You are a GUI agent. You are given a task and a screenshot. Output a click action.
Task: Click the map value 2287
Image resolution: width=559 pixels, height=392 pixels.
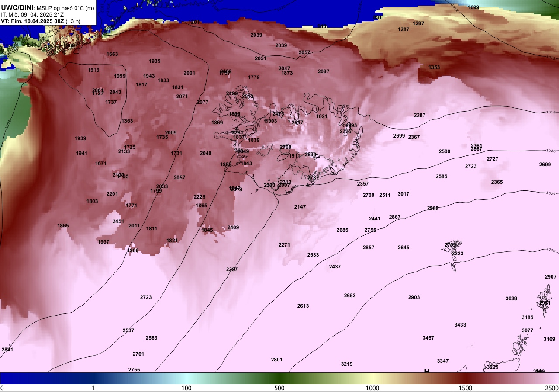click(420, 115)
